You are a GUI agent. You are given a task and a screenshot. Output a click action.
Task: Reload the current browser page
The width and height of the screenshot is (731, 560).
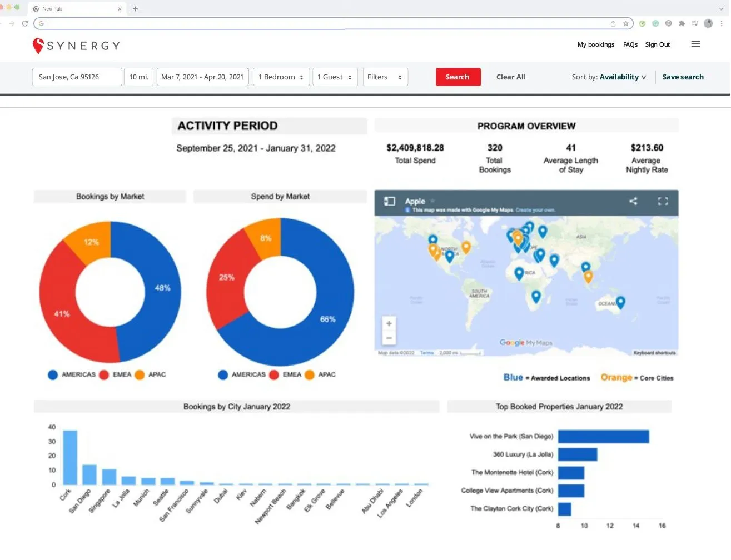(x=24, y=23)
